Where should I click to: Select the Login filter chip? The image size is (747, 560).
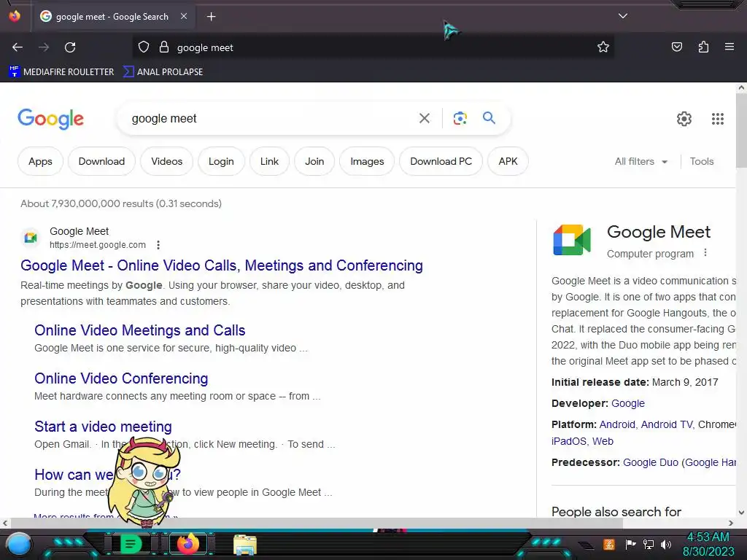(221, 161)
